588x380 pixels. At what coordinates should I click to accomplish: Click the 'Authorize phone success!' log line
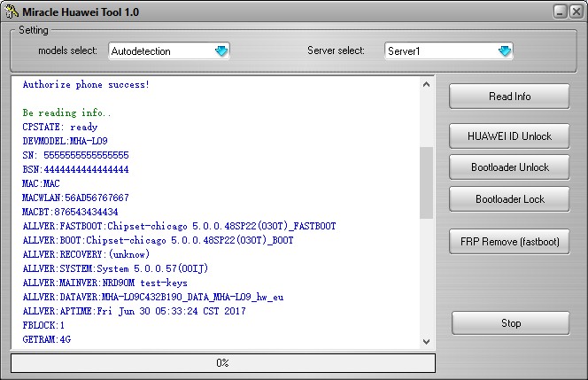(x=86, y=84)
